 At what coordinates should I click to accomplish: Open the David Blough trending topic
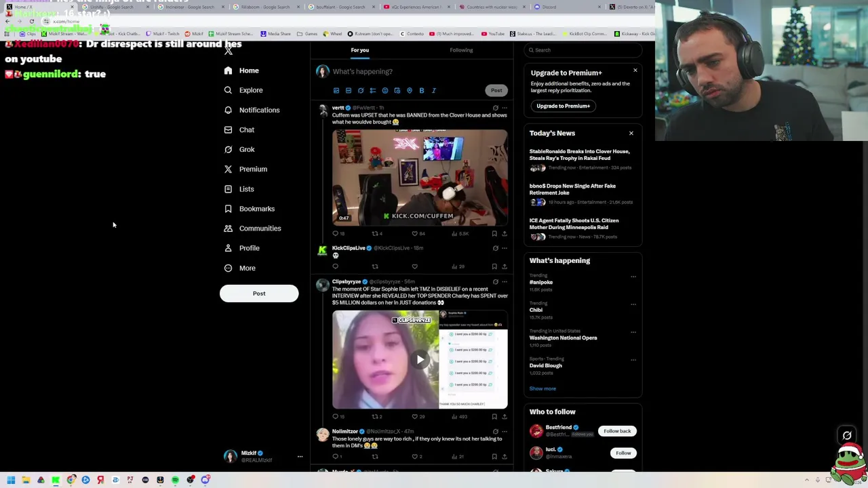[546, 365]
